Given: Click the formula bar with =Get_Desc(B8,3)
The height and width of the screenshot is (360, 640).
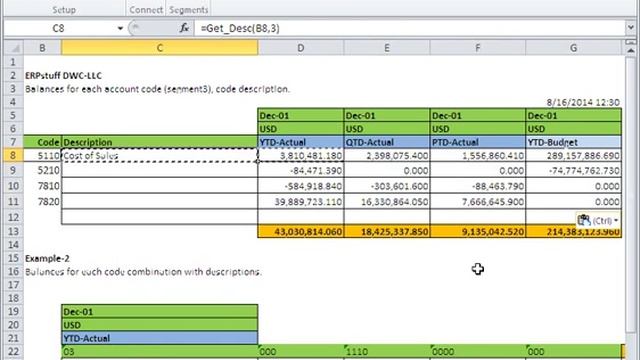Looking at the screenshot, I should coord(408,28).
